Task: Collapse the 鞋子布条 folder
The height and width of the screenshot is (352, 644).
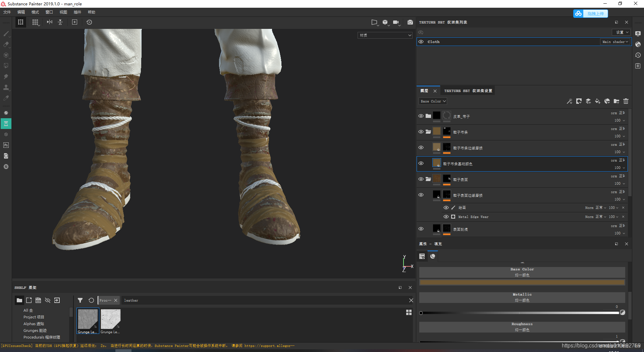Action: pos(428,132)
